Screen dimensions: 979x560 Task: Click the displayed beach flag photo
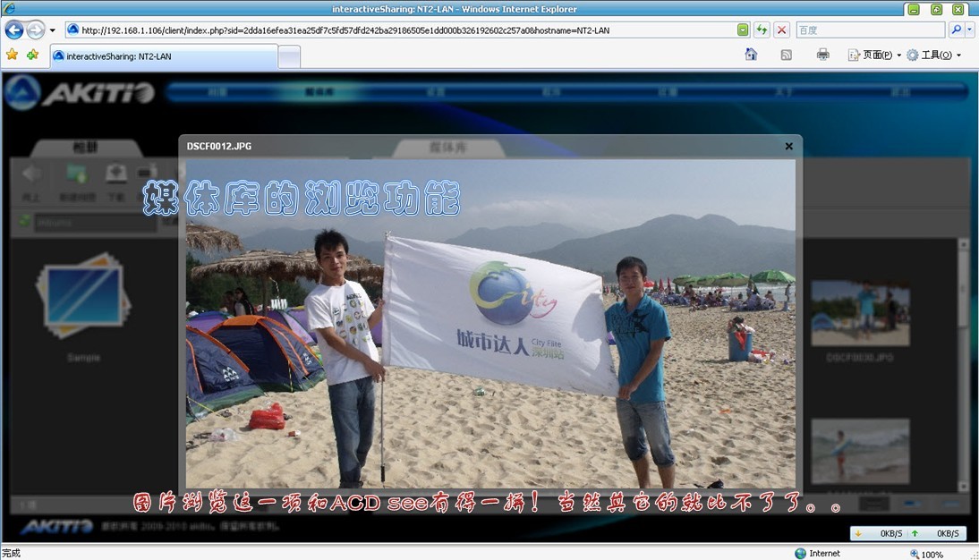[x=490, y=324]
